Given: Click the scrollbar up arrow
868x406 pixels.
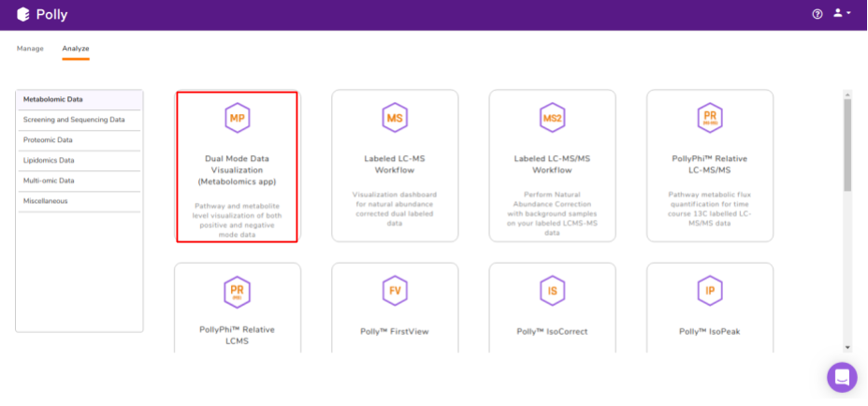Looking at the screenshot, I should coord(847,94).
